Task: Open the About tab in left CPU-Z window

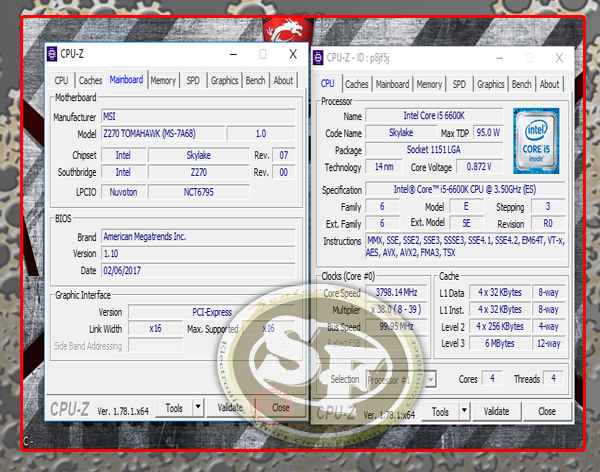Action: tap(283, 80)
